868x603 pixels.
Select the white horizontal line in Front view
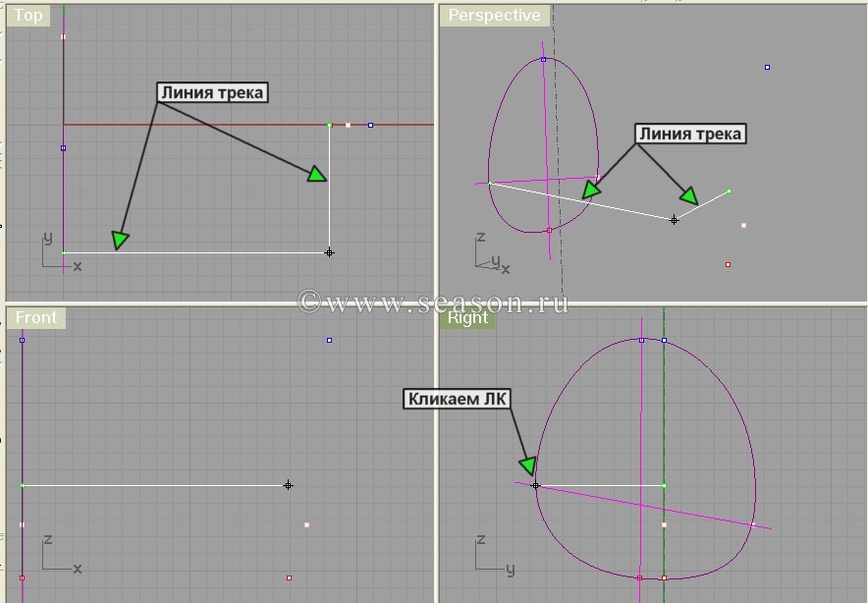155,485
